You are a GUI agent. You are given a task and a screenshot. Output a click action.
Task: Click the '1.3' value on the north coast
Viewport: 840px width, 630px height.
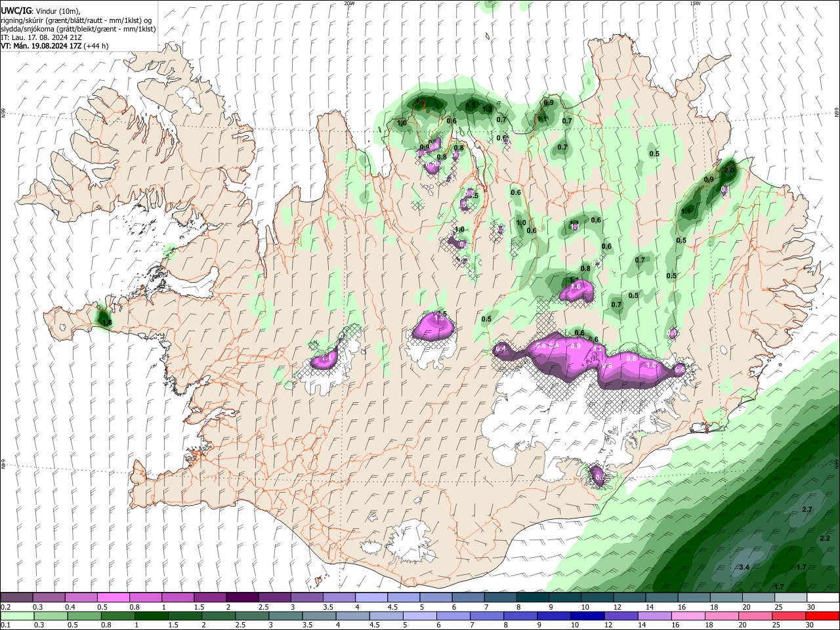pyautogui.click(x=487, y=109)
